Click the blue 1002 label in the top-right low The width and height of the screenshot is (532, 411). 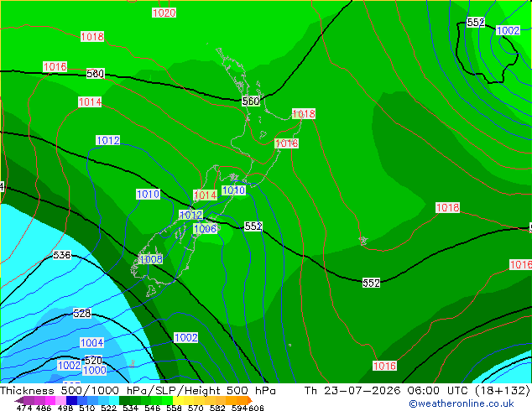point(508,30)
